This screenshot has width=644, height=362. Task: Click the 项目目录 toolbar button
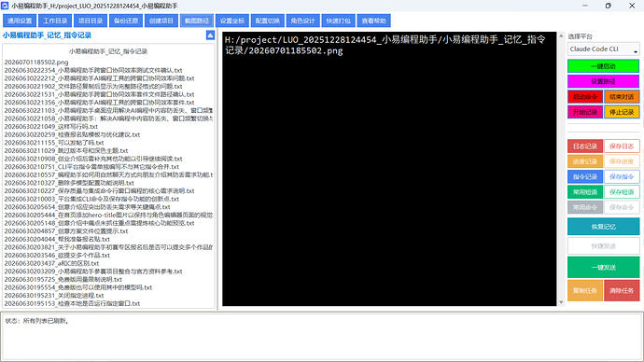coord(91,21)
